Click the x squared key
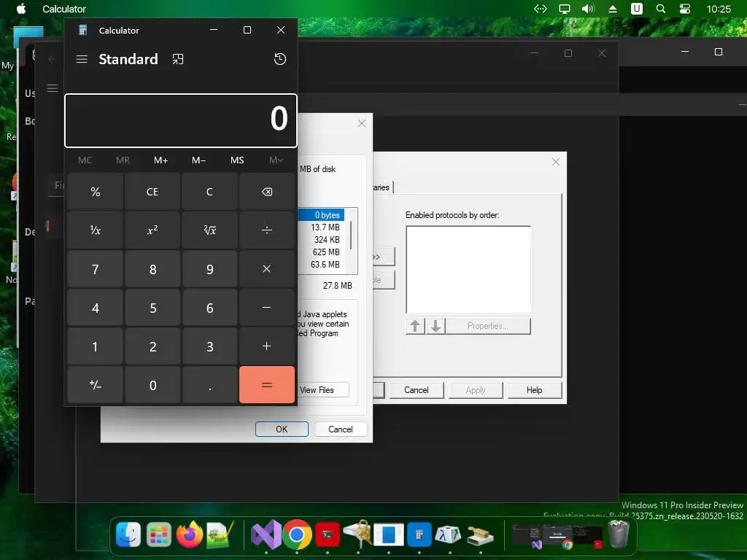The height and width of the screenshot is (560, 747). [x=152, y=230]
